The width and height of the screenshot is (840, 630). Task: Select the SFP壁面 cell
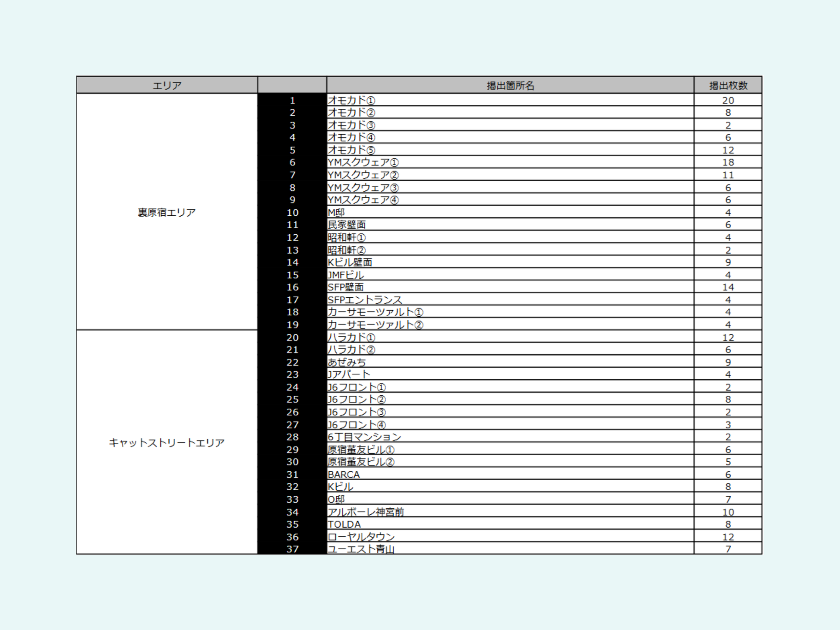[510, 287]
